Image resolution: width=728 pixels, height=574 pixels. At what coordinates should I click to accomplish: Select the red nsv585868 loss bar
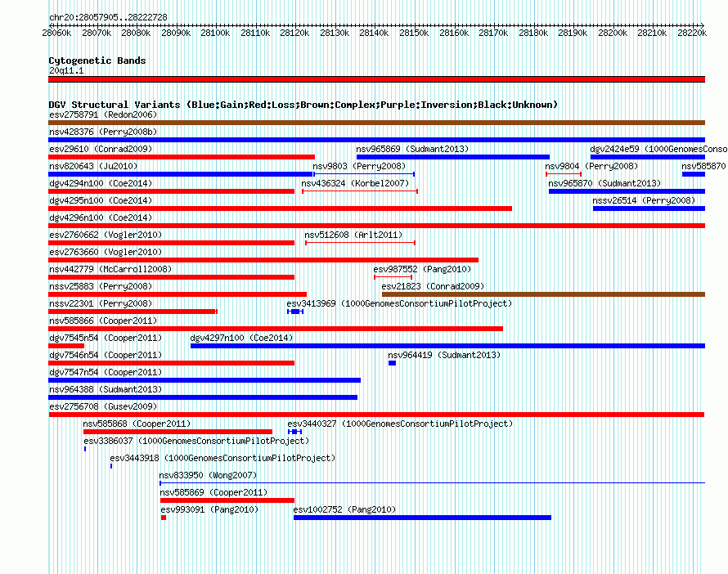tap(178, 432)
